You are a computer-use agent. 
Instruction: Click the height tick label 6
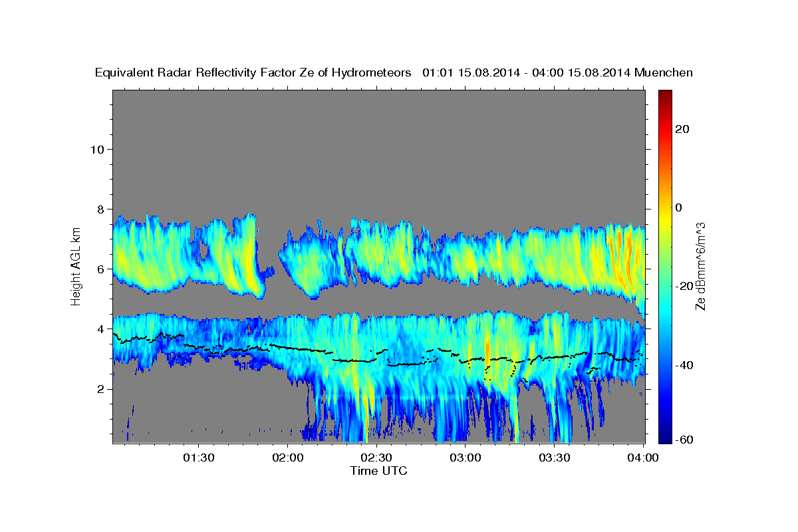pyautogui.click(x=100, y=269)
